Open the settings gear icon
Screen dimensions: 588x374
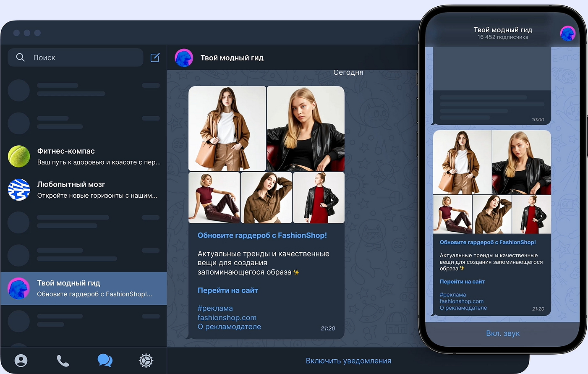tap(146, 361)
